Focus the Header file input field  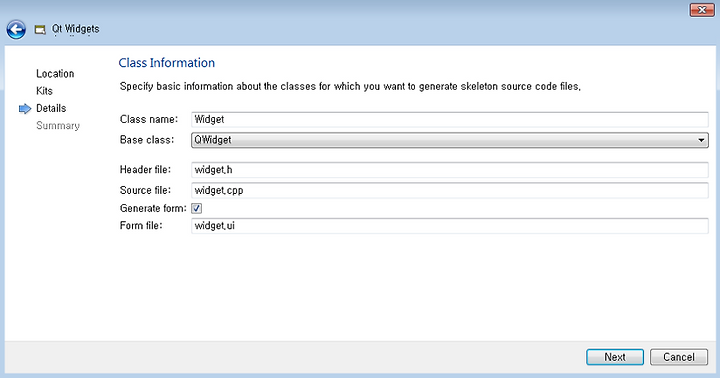click(x=450, y=170)
